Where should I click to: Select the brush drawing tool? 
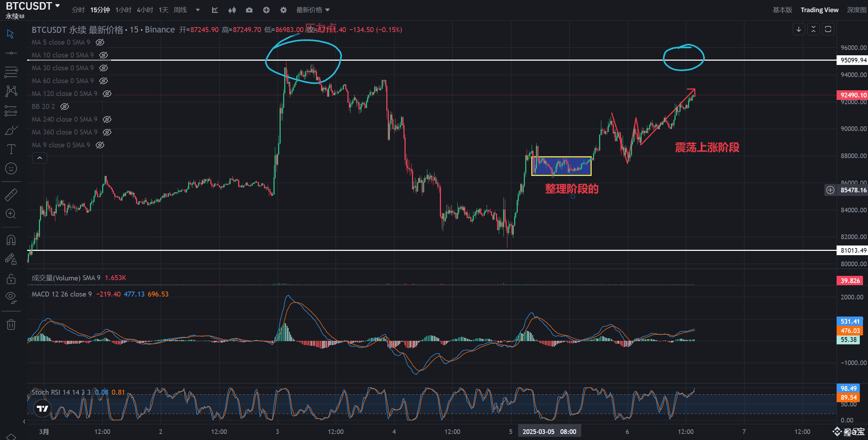coord(11,130)
